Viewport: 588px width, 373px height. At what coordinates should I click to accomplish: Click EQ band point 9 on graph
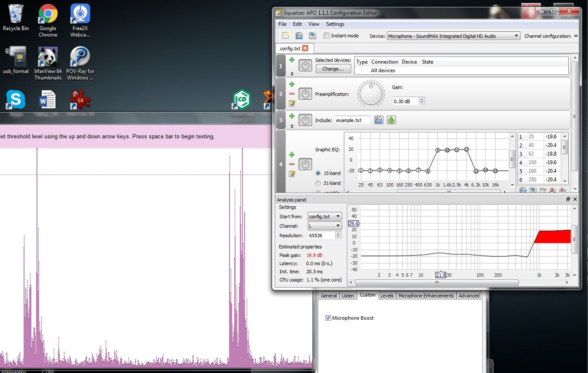(438, 150)
